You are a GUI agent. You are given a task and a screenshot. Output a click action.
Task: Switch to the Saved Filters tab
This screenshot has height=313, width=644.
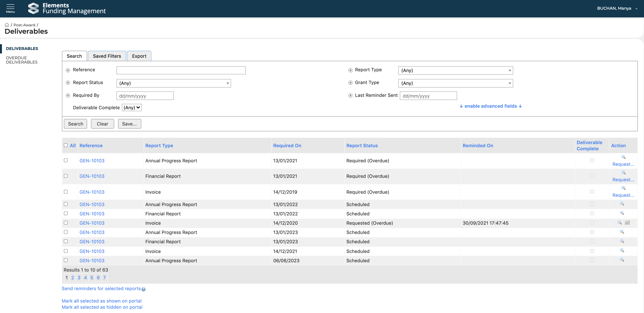[x=107, y=56]
